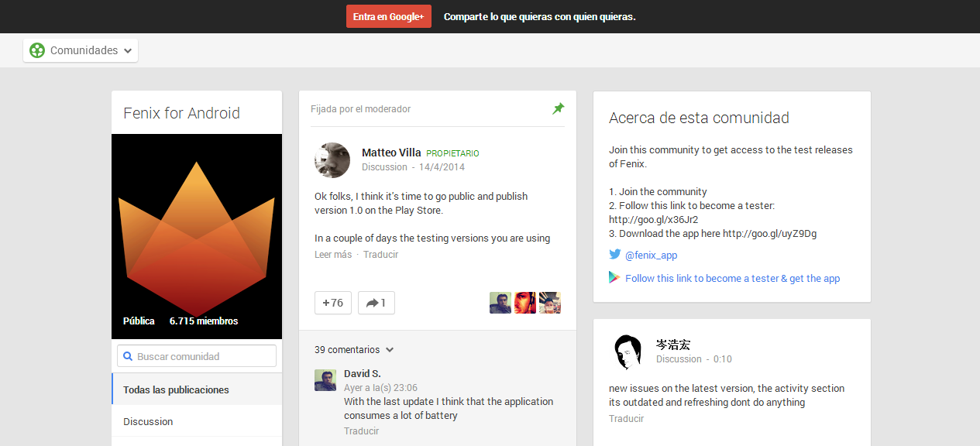Click the green pinned post icon
This screenshot has height=446, width=980.
[558, 109]
